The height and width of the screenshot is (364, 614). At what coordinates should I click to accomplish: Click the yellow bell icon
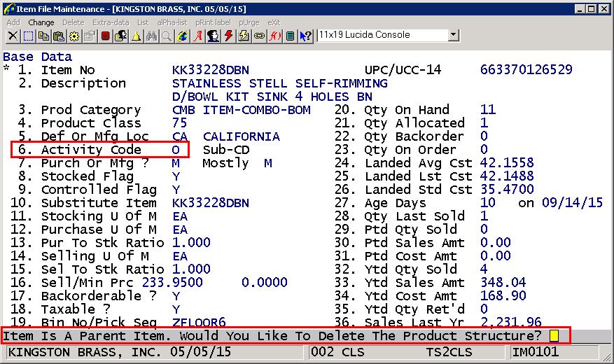coord(136,36)
